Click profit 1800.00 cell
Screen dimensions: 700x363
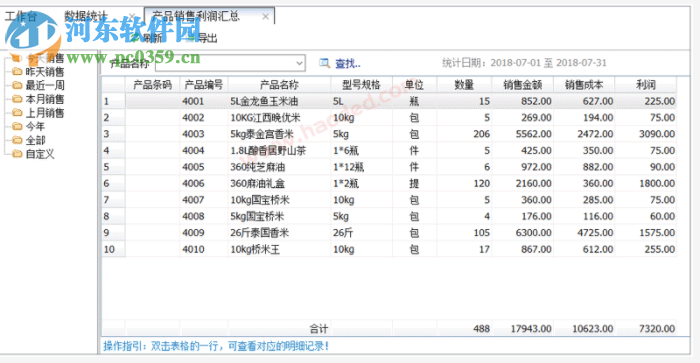pyautogui.click(x=646, y=184)
